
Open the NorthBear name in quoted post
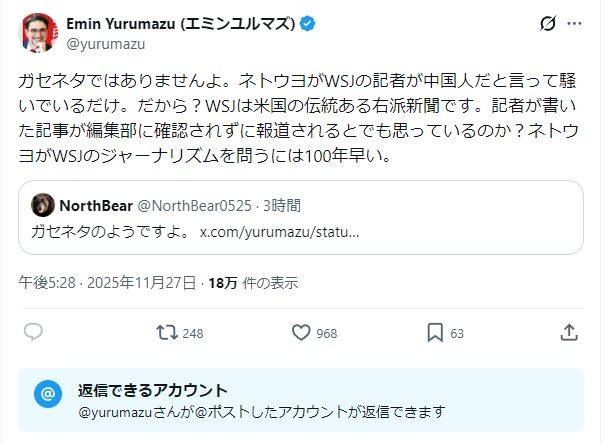[x=96, y=206]
